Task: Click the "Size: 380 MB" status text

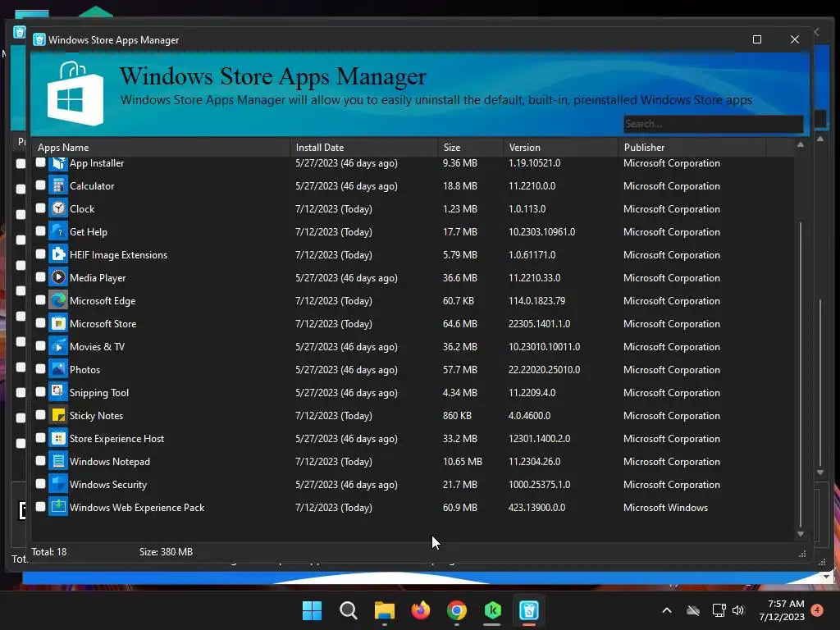Action: 166,552
